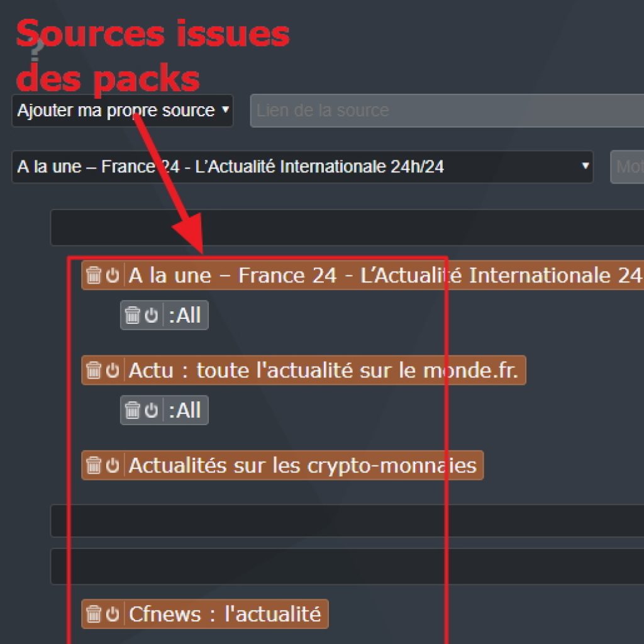
Task: Open the "Ajouter ma propre source" dropdown
Action: point(123,111)
